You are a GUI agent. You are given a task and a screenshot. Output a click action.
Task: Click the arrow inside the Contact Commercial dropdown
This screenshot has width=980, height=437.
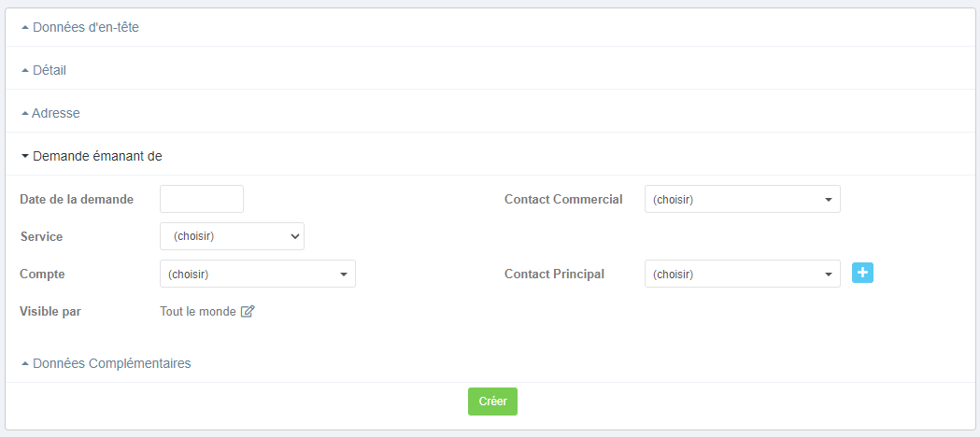(828, 200)
